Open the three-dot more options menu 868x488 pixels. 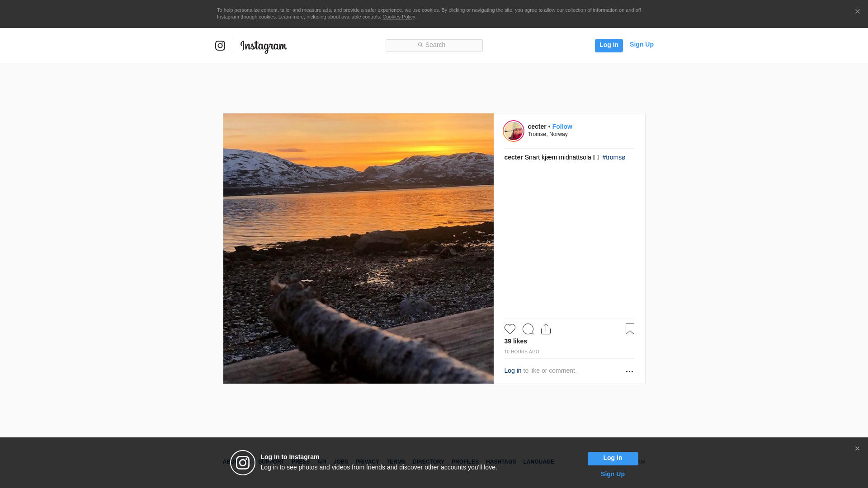(629, 371)
